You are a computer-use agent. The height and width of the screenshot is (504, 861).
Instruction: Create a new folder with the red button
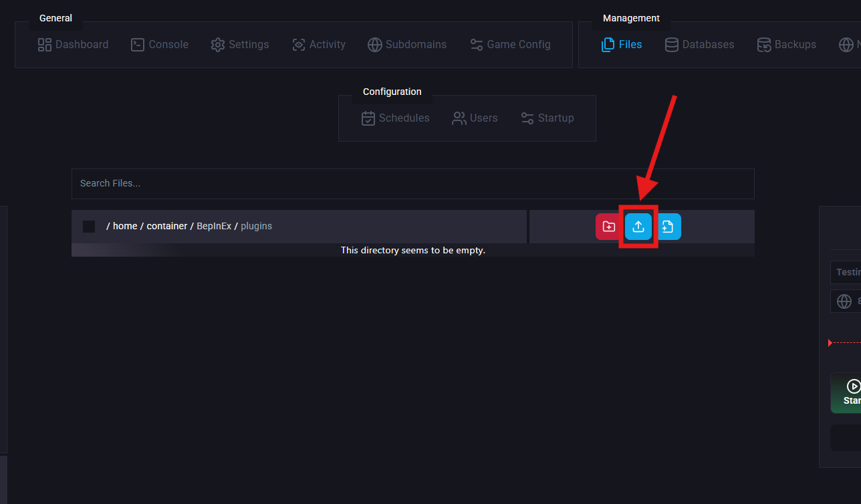(x=608, y=227)
